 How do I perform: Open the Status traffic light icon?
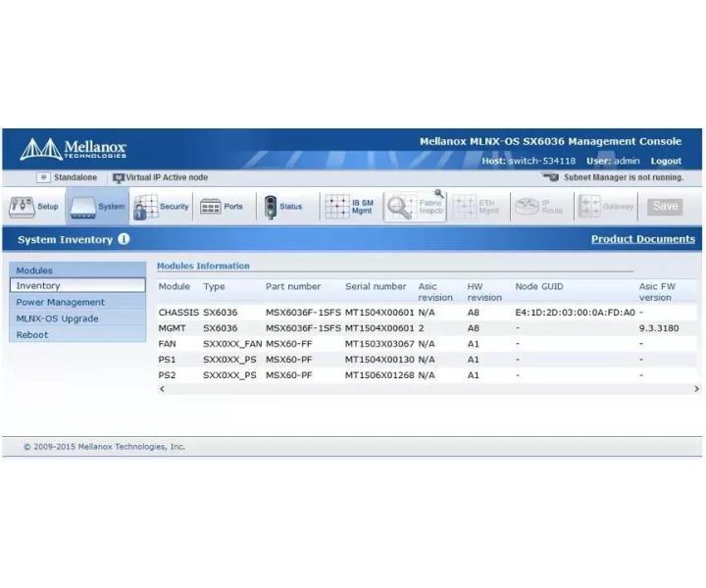pos(271,207)
